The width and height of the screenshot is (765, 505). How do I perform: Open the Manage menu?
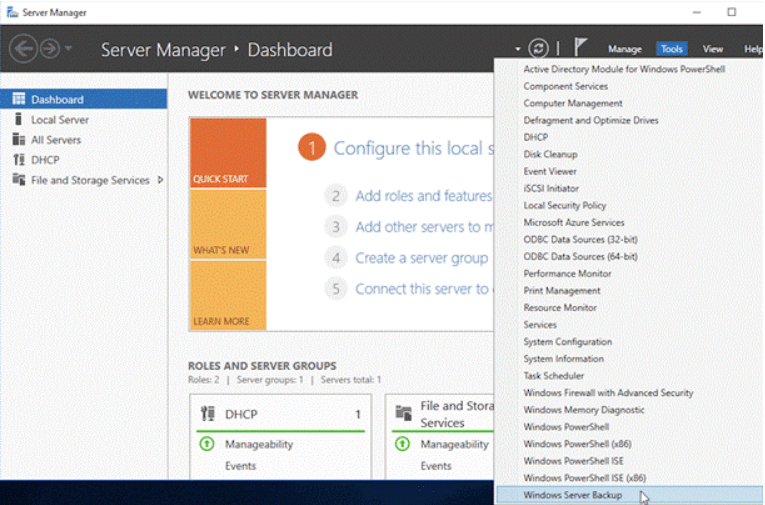click(624, 49)
